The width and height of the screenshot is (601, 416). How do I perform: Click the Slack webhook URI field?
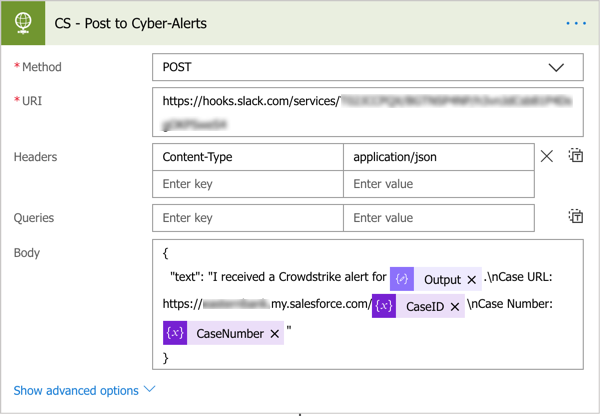point(368,112)
